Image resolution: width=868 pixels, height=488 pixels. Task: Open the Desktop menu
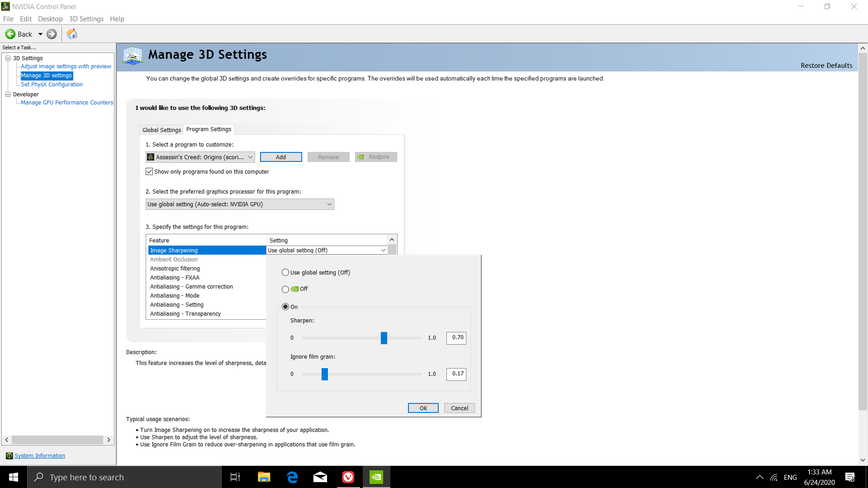[50, 19]
